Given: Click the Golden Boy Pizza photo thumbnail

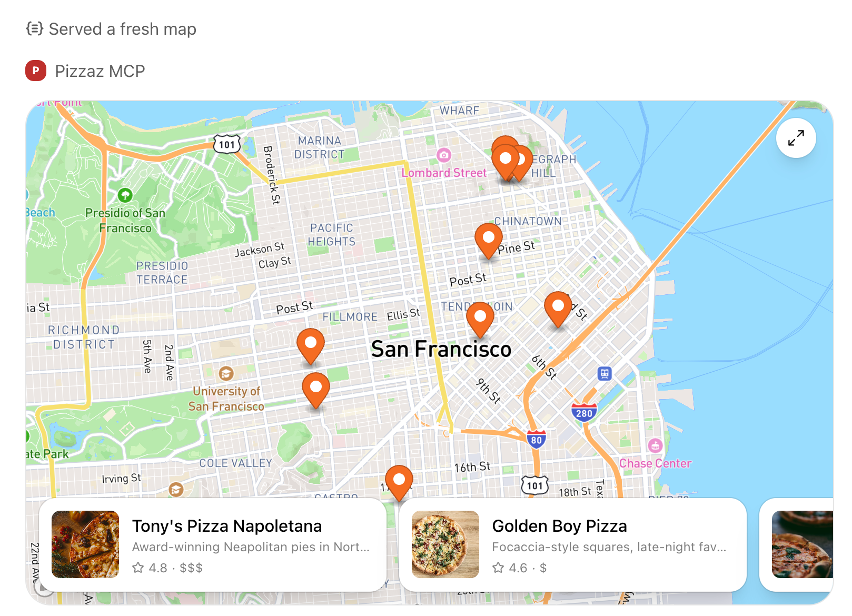Looking at the screenshot, I should [x=445, y=544].
